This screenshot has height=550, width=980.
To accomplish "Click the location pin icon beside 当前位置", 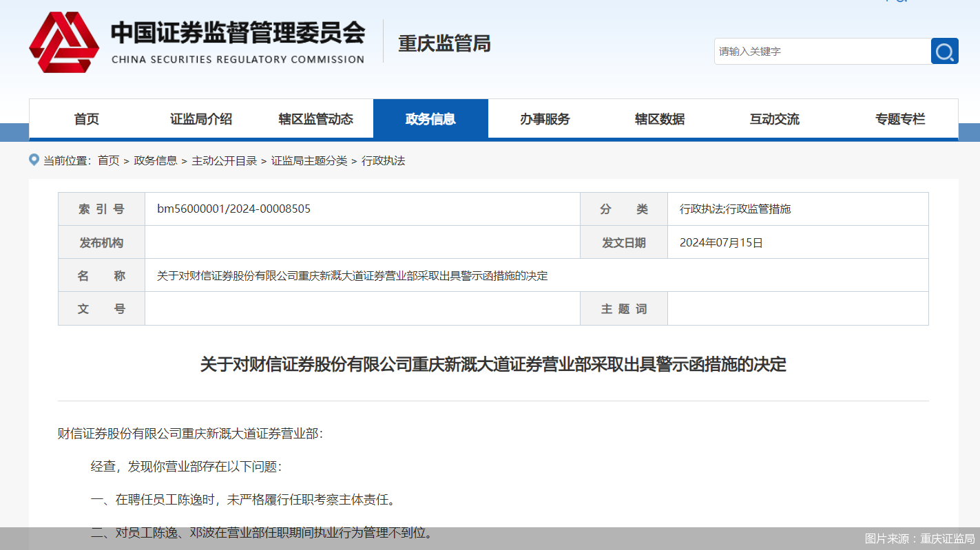I will tap(34, 160).
